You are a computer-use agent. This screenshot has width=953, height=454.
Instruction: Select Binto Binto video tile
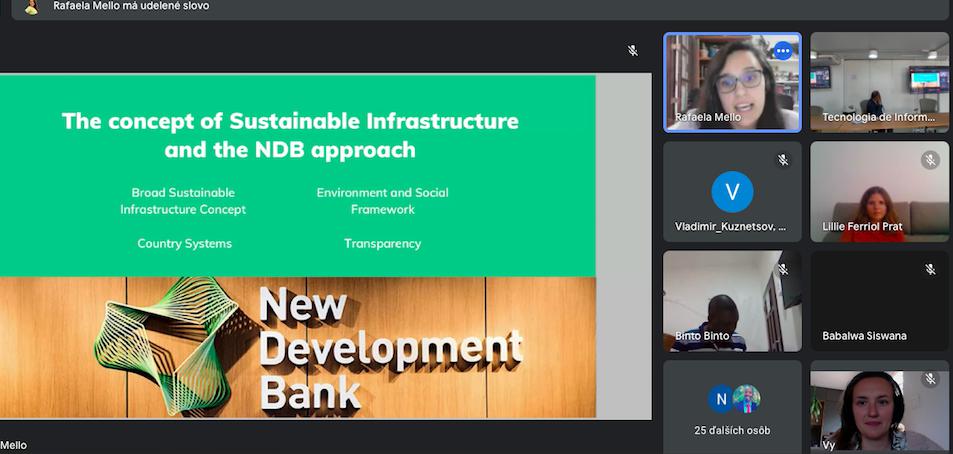[732, 301]
